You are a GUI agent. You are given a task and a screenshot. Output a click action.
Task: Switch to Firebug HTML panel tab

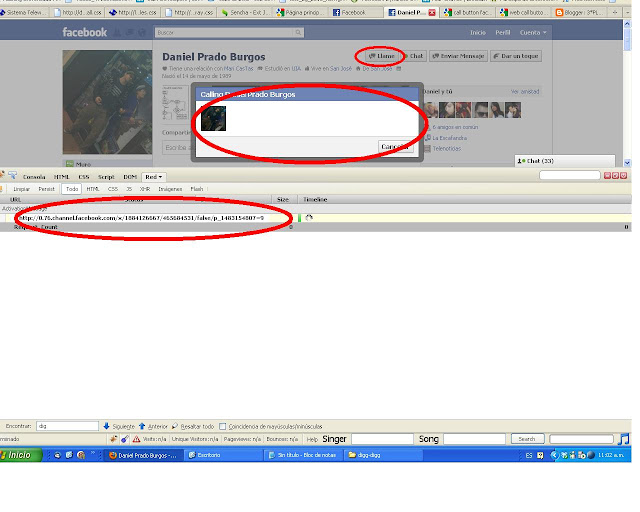62,177
